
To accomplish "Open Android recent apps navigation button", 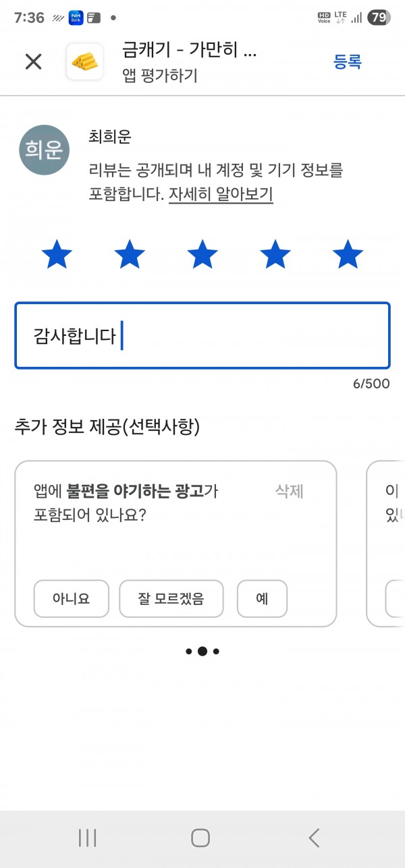I will pos(87,838).
